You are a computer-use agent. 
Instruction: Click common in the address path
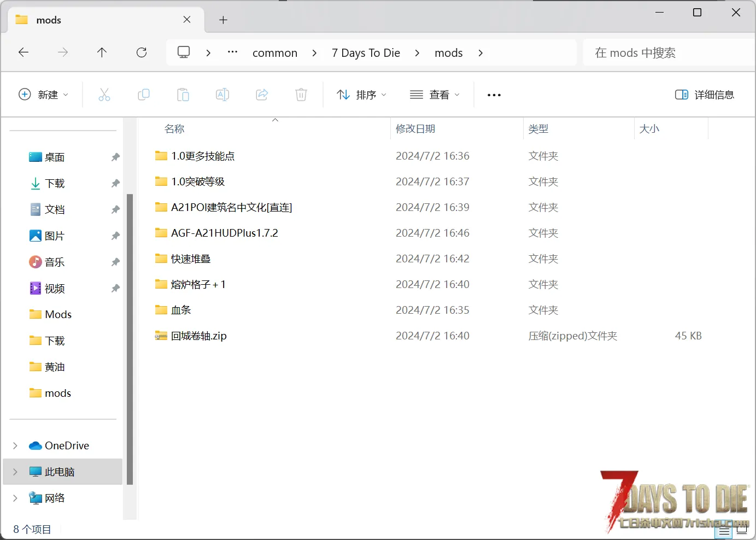(x=275, y=53)
